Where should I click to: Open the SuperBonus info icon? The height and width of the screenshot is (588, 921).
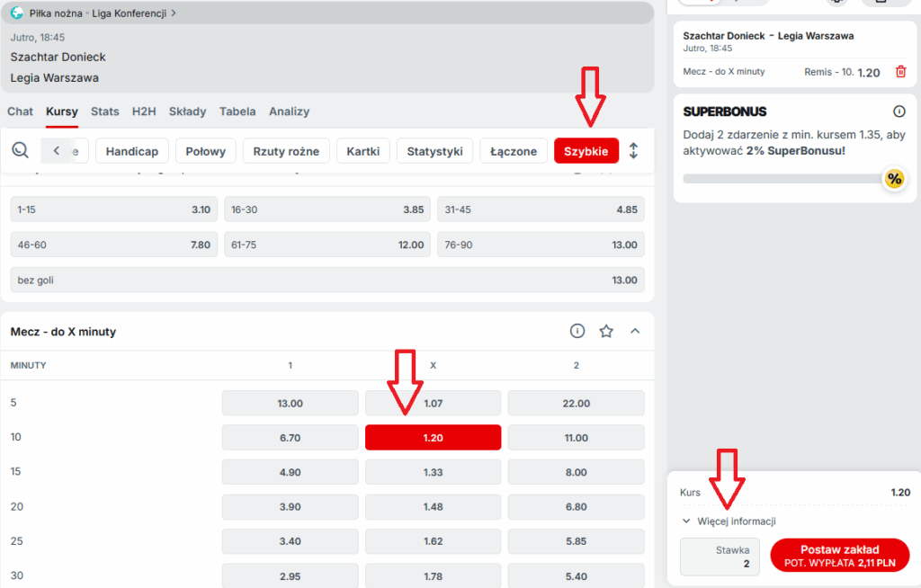click(899, 111)
